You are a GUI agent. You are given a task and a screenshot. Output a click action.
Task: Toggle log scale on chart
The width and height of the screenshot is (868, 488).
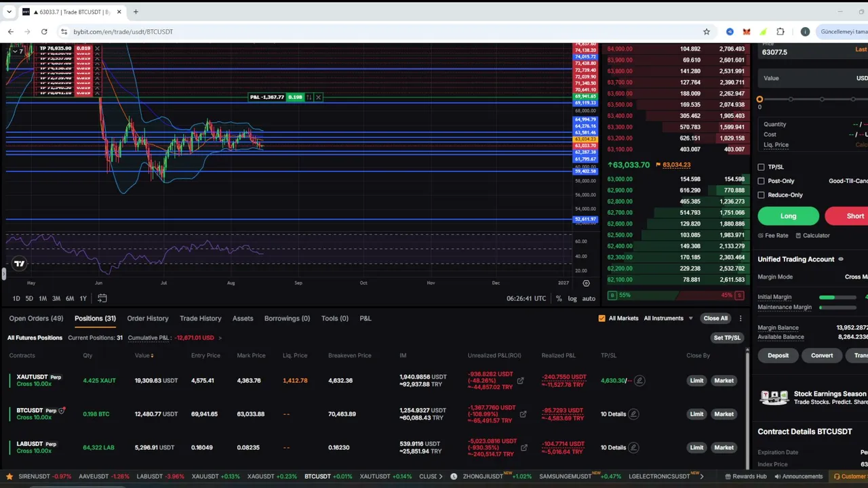tap(572, 299)
